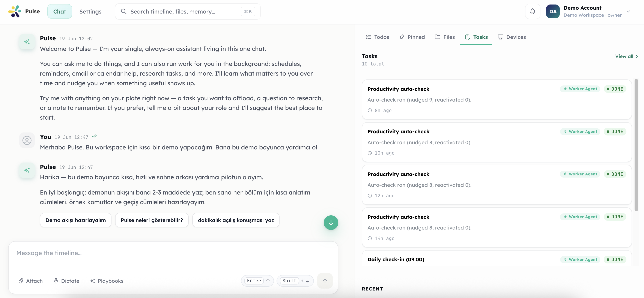
Task: Select the Tasks panel tab
Action: [476, 37]
